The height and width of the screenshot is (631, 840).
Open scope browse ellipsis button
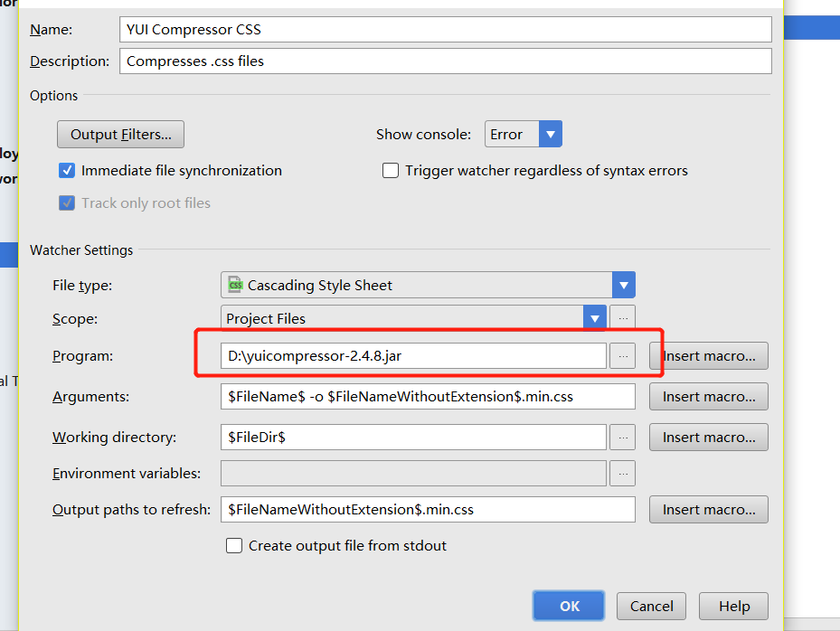click(x=622, y=318)
